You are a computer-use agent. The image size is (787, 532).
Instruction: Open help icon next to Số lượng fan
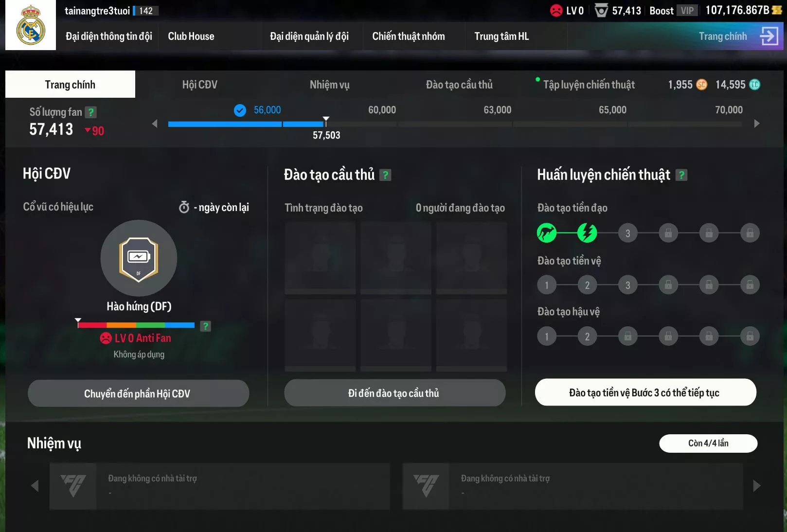coord(90,112)
